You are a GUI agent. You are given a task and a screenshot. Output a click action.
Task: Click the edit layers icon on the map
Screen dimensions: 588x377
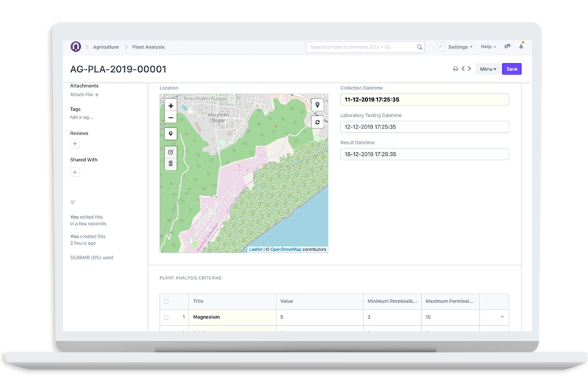point(170,152)
